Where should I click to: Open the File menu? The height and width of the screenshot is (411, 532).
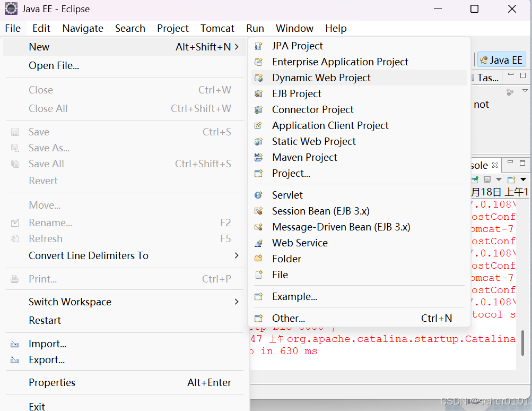tap(13, 28)
